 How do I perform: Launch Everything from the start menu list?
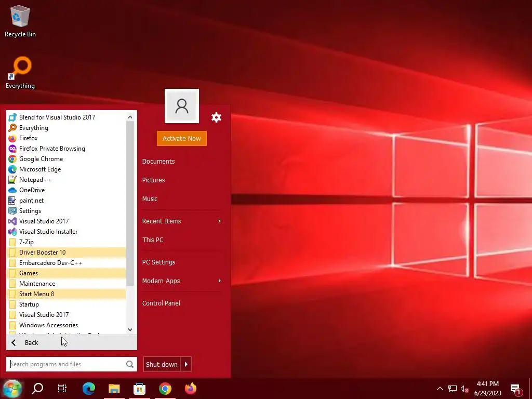pyautogui.click(x=66, y=128)
